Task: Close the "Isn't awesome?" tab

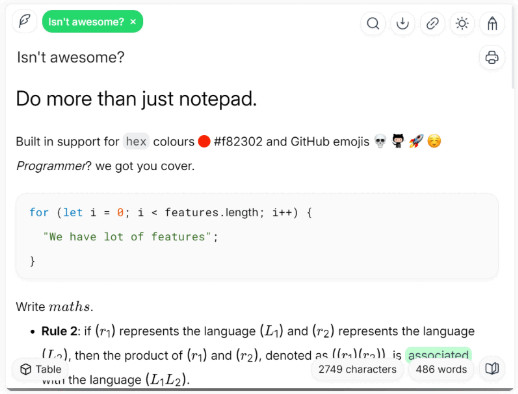Action: coord(133,22)
